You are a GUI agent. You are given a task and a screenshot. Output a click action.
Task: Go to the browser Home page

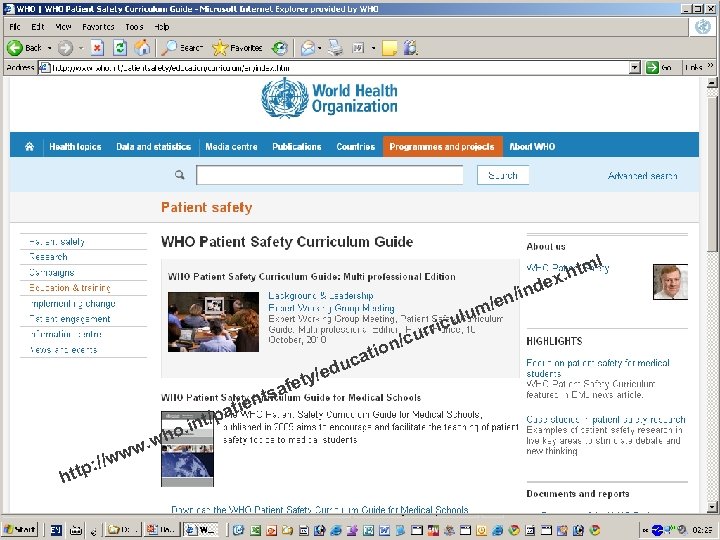[x=142, y=48]
